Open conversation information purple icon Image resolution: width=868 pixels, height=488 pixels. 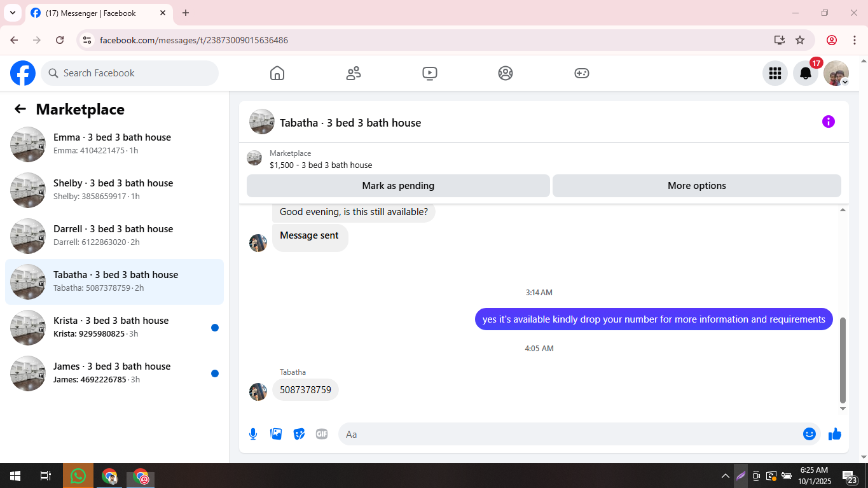point(829,122)
